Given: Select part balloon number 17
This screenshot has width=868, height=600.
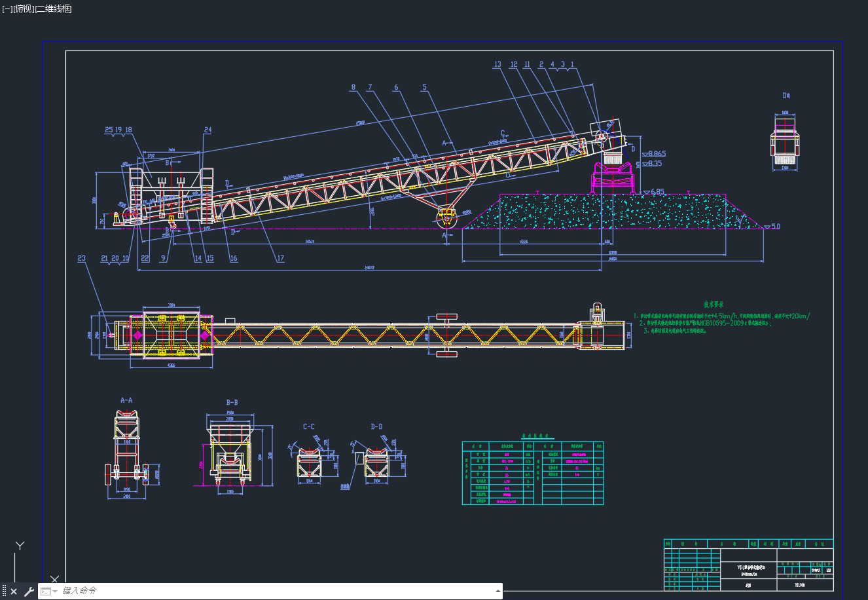Looking at the screenshot, I should (x=280, y=258).
